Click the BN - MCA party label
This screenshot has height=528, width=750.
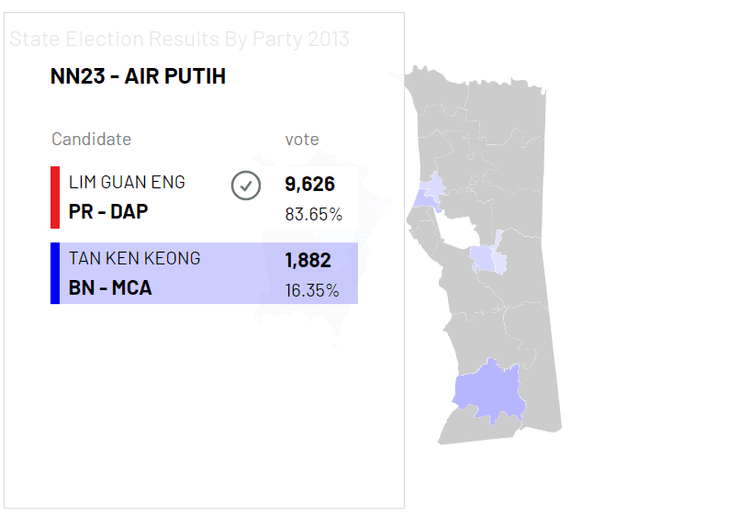point(110,289)
